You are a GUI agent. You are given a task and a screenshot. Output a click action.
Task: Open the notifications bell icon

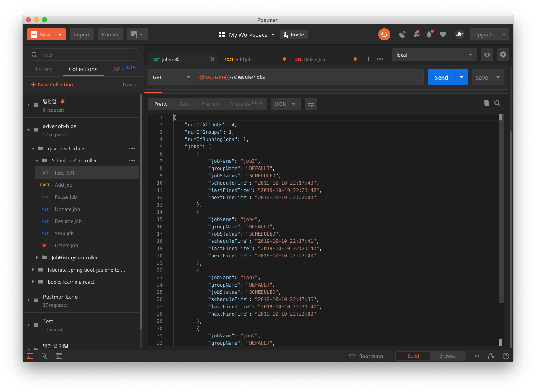coord(429,34)
